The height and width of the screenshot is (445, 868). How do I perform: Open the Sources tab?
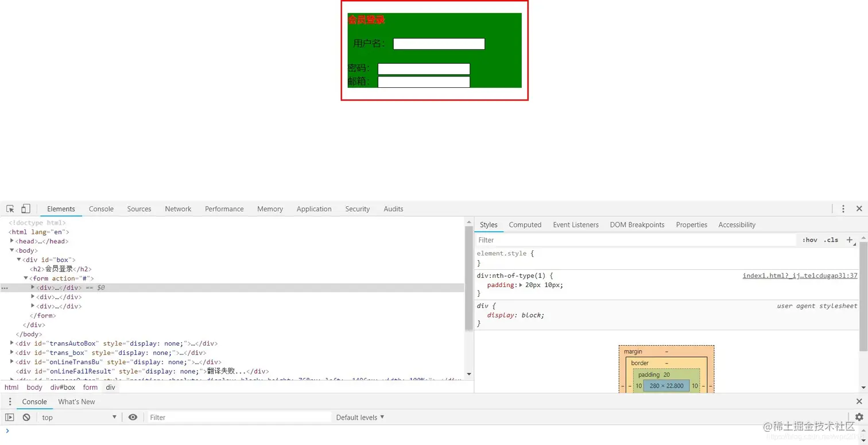139,209
